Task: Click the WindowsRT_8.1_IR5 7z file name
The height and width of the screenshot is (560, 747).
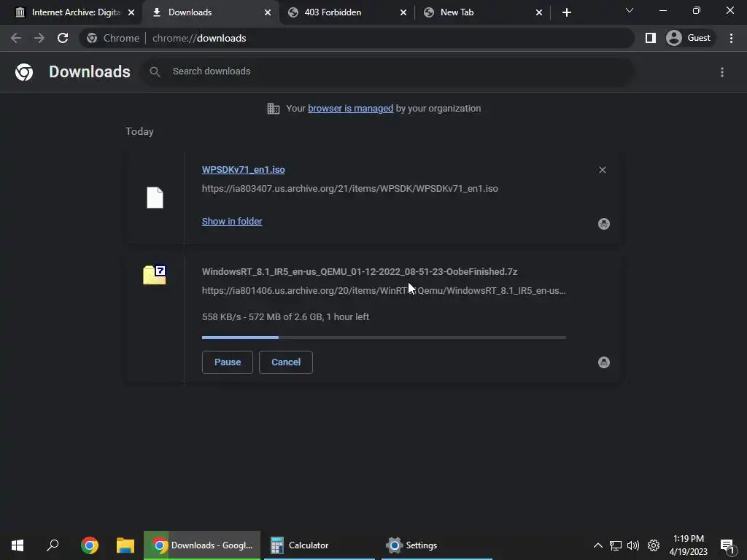Action: coord(360,272)
